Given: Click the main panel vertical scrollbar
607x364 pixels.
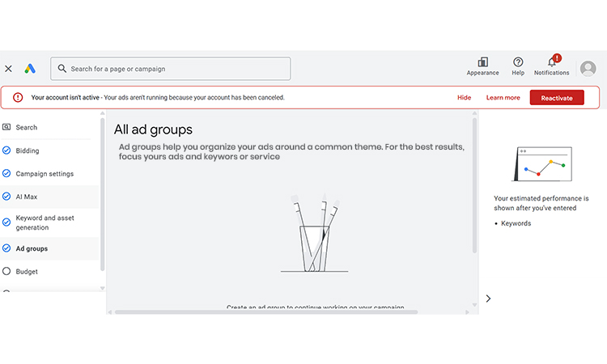Looking at the screenshot, I should coord(474,186).
